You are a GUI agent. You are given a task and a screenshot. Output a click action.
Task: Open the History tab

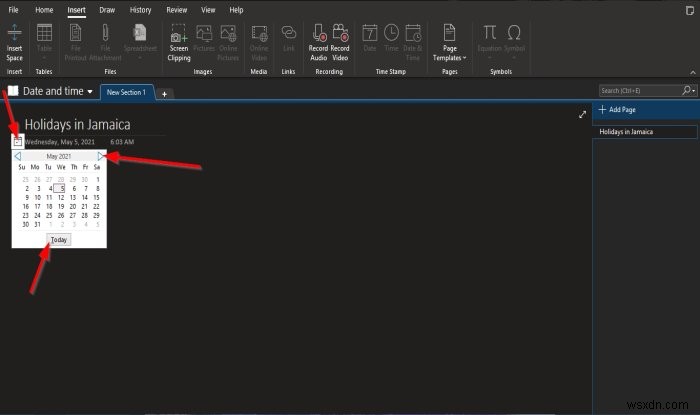click(140, 10)
